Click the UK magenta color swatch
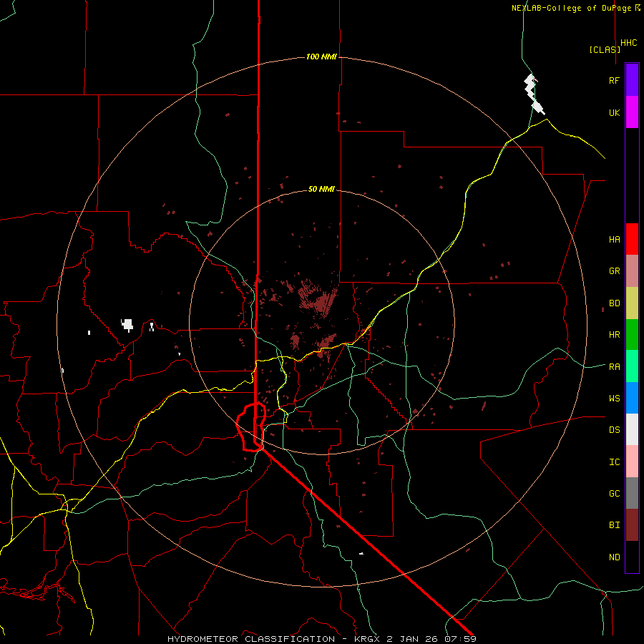644x644 pixels. [632, 112]
